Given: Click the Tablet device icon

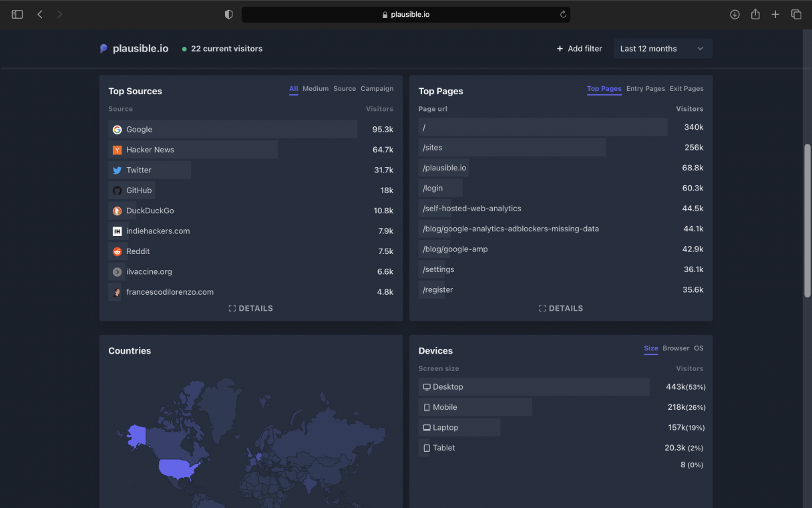Looking at the screenshot, I should pos(427,448).
